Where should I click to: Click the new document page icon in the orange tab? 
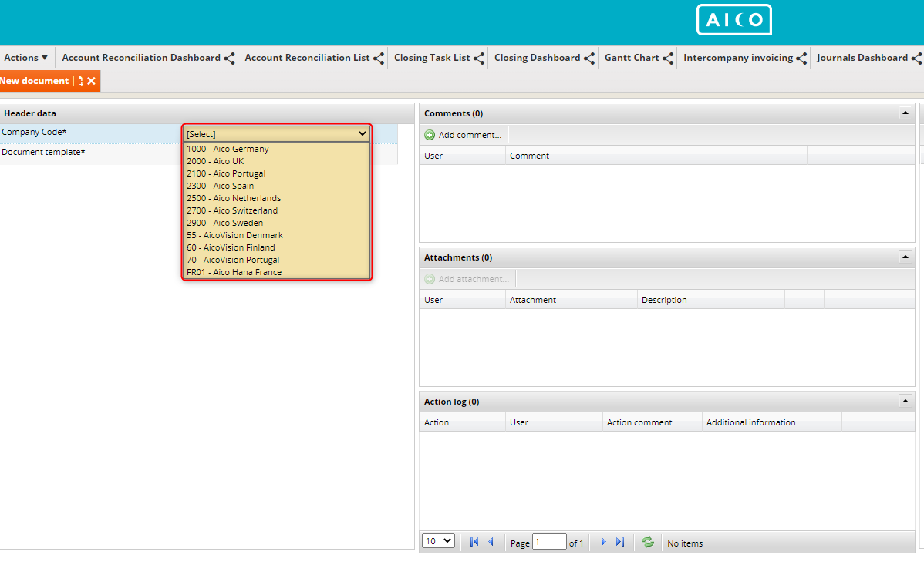tap(77, 81)
